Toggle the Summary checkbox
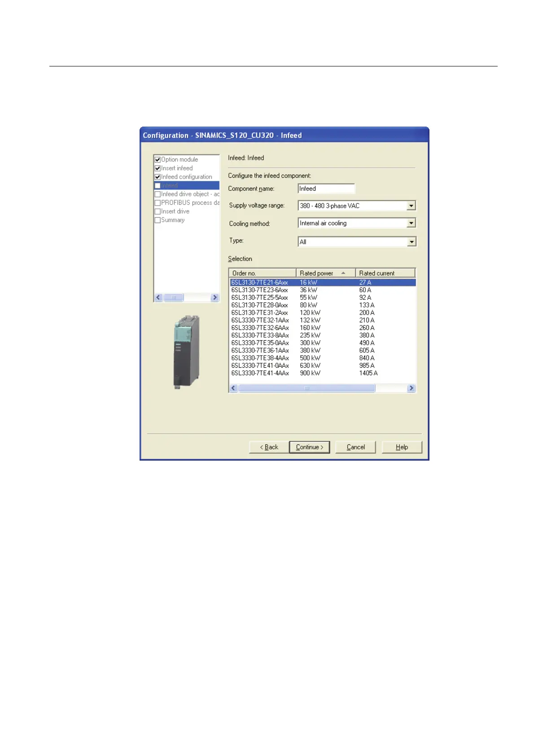The height and width of the screenshot is (756, 534). 158,220
